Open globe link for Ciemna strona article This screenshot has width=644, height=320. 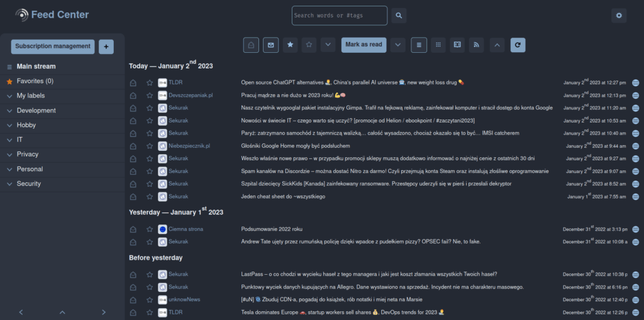(x=635, y=229)
